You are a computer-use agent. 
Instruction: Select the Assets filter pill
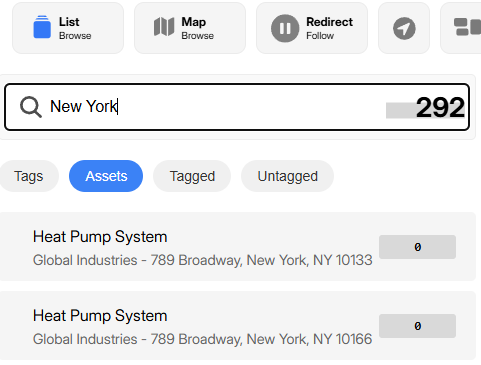click(x=106, y=176)
